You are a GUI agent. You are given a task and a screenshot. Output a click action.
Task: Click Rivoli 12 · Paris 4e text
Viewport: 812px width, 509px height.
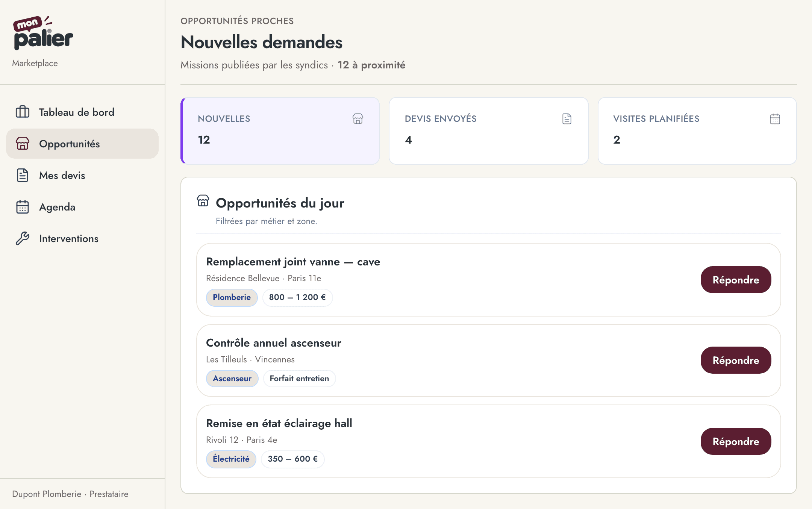[242, 440]
